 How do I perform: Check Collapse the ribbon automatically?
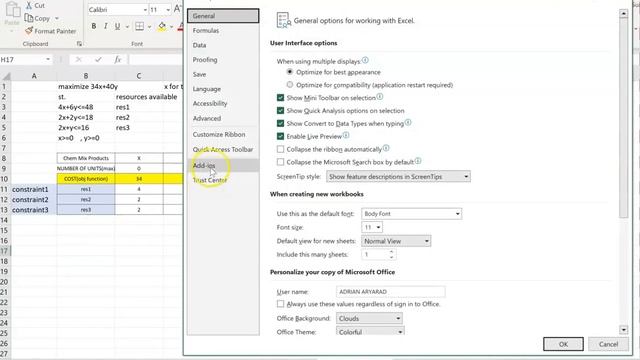280,149
